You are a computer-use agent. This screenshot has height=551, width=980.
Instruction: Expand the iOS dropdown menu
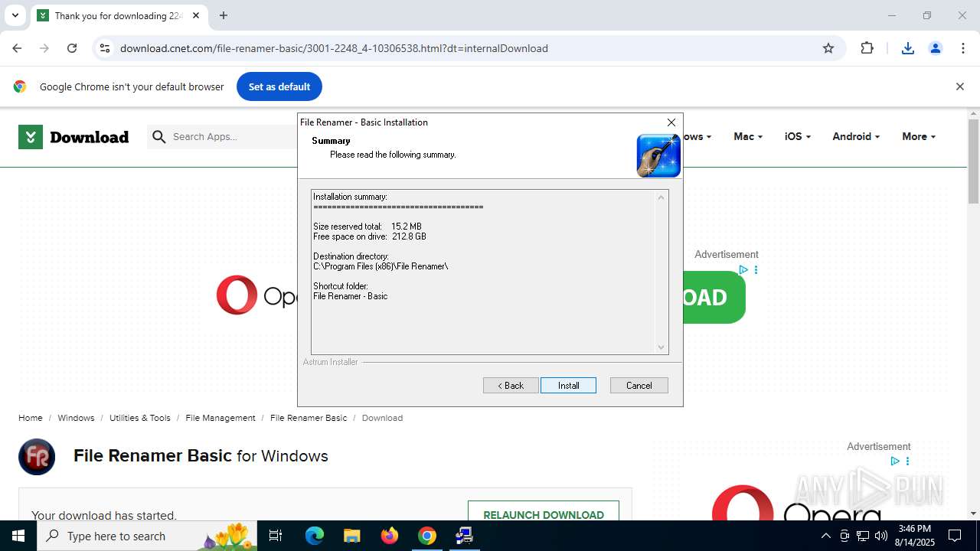click(797, 136)
